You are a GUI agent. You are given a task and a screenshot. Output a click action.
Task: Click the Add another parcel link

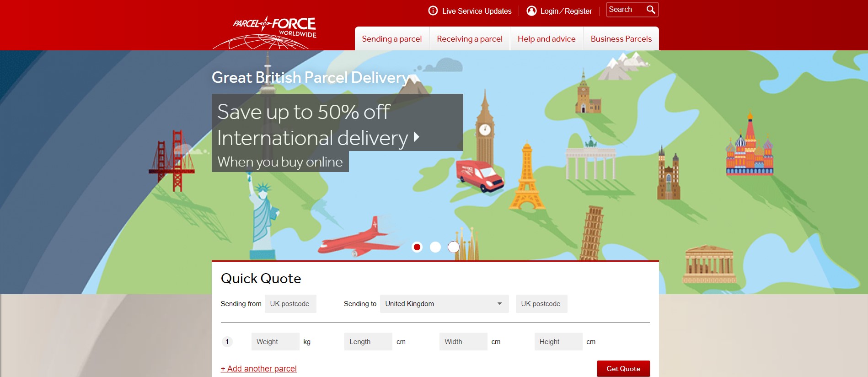[258, 369]
